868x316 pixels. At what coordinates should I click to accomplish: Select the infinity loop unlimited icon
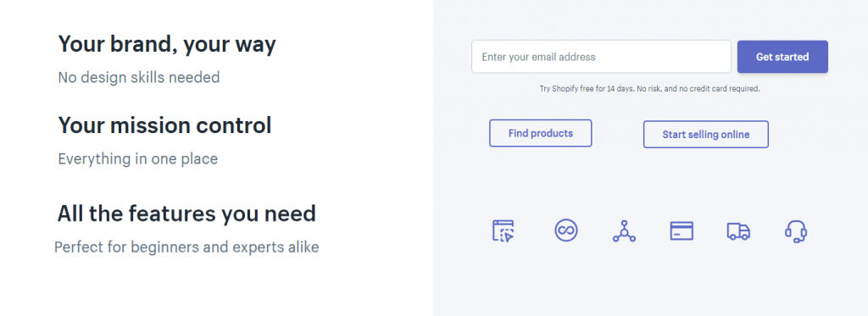click(x=566, y=230)
